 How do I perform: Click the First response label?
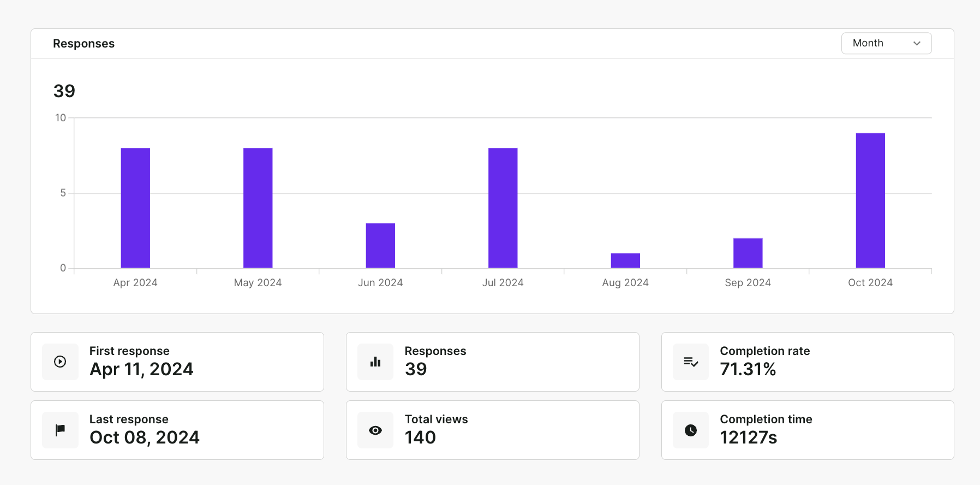(x=129, y=351)
